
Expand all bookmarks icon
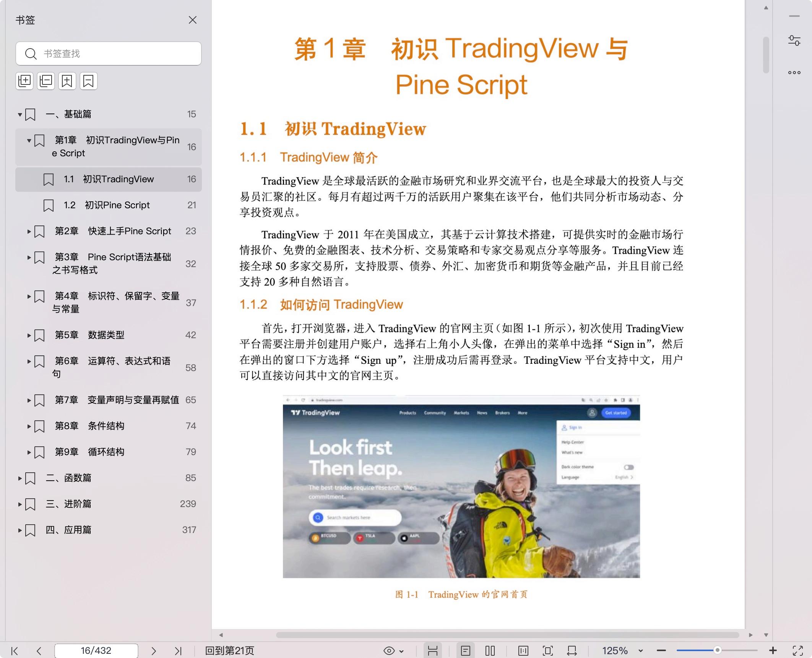[x=24, y=81]
